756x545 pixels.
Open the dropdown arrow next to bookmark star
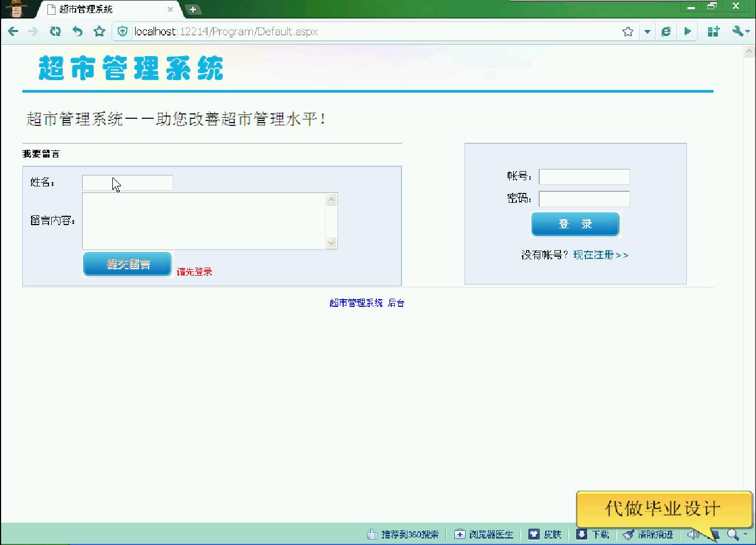647,32
